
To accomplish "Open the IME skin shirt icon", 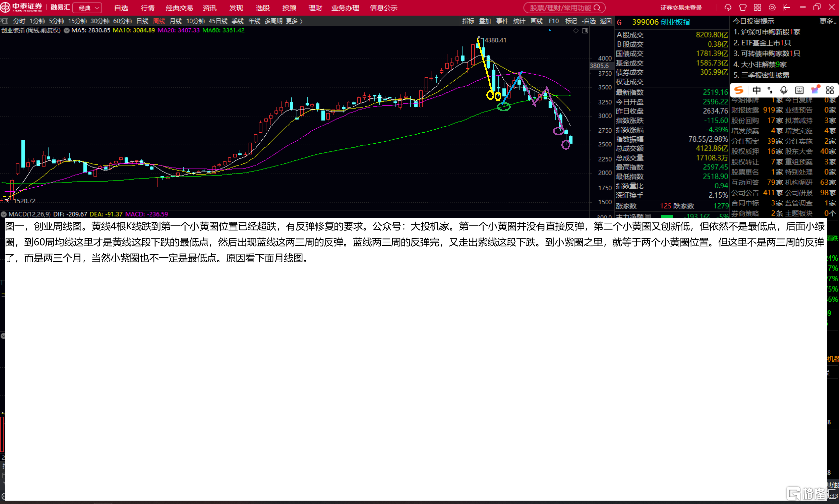I will tap(815, 89).
